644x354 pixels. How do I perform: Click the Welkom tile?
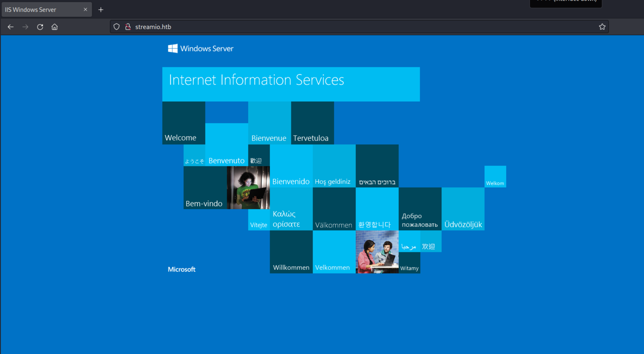tap(495, 176)
